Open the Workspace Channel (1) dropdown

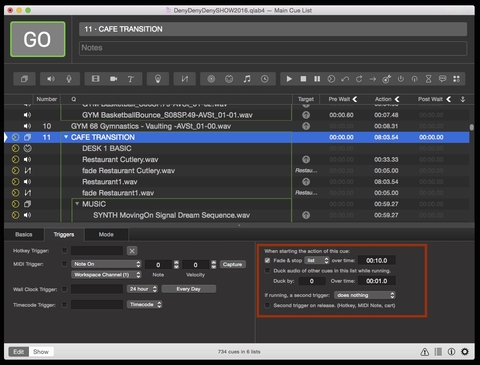coord(106,275)
